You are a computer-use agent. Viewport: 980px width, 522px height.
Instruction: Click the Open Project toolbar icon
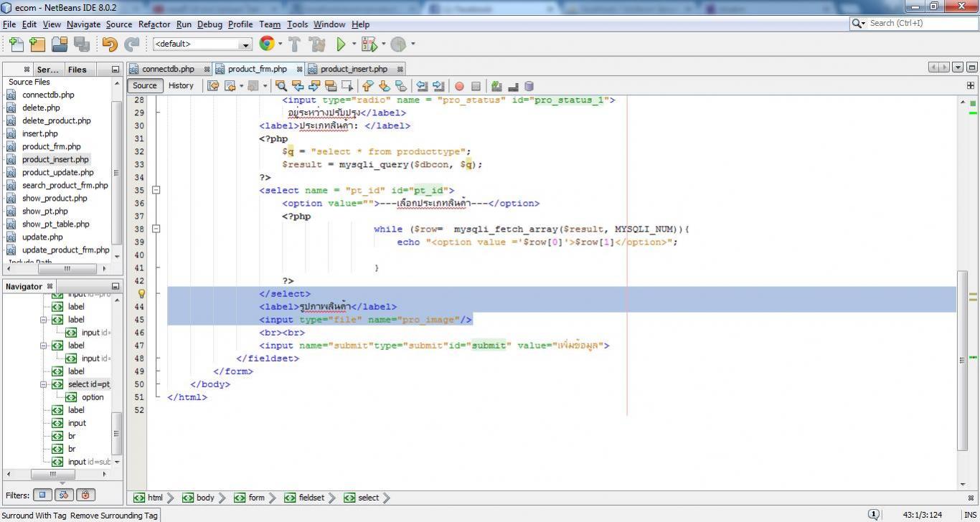[60, 44]
